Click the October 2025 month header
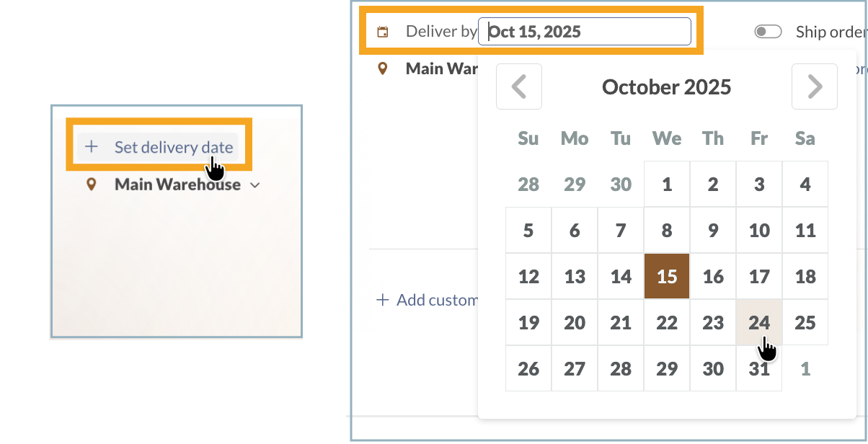The height and width of the screenshot is (444, 868). point(666,86)
